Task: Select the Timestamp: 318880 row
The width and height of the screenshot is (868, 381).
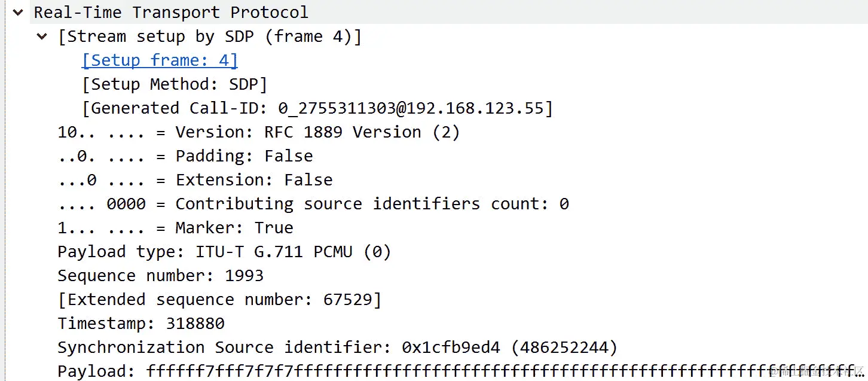Action: pyautogui.click(x=141, y=323)
